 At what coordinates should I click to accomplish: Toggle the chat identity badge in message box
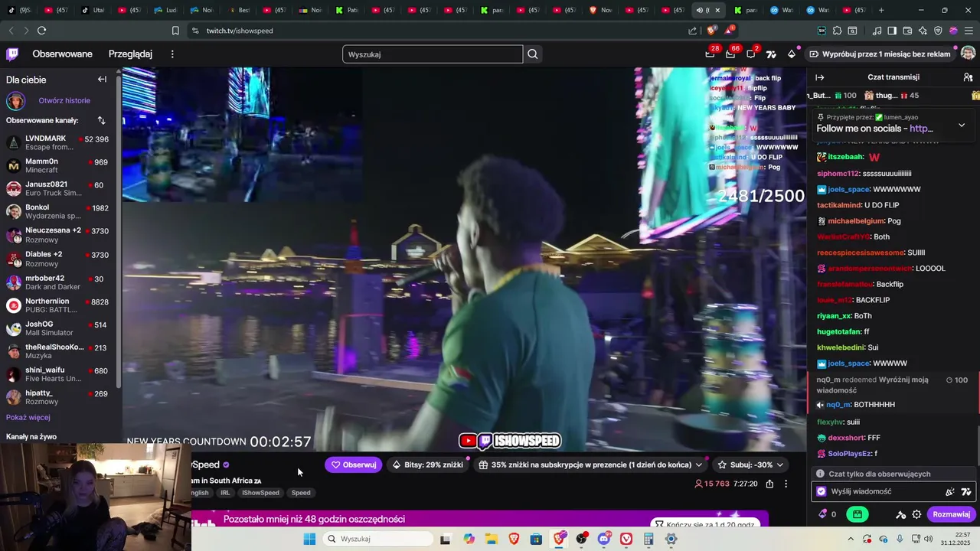[x=822, y=492]
